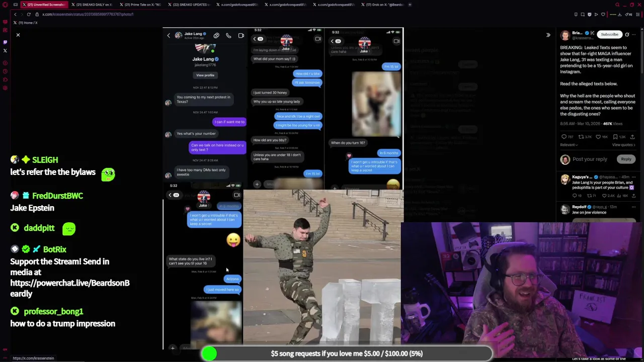Close the photo viewer with the X
The image size is (644, 362).
pos(18,35)
